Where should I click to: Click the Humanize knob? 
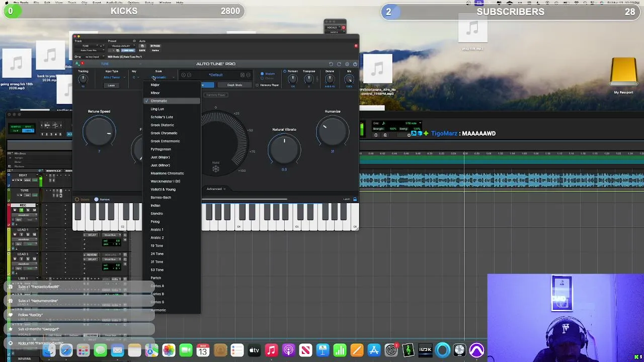point(332,132)
